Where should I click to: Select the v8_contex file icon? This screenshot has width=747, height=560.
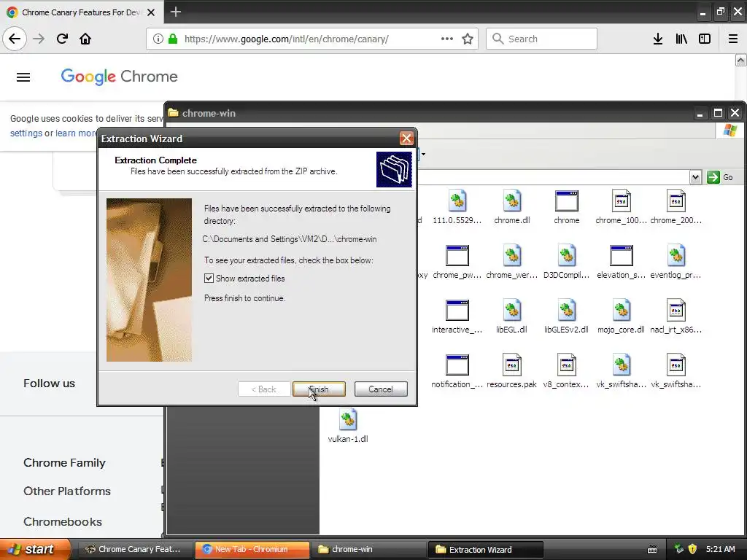(x=566, y=365)
